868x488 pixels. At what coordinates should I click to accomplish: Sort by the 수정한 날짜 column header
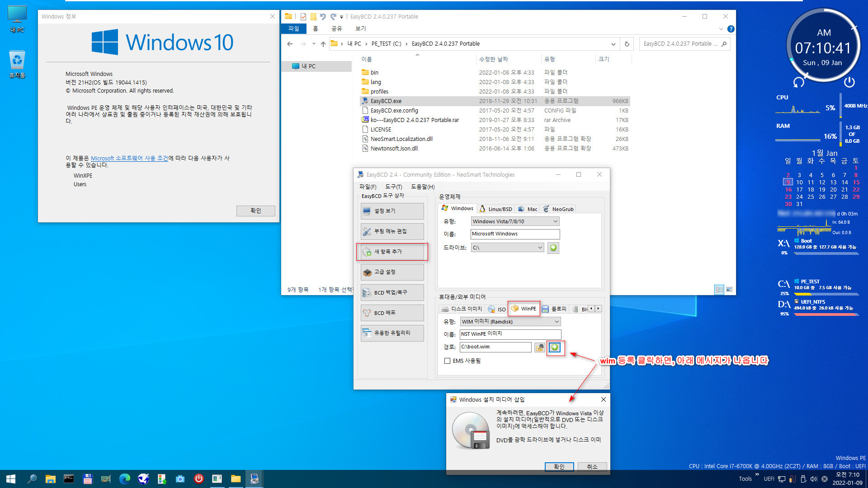click(x=509, y=59)
